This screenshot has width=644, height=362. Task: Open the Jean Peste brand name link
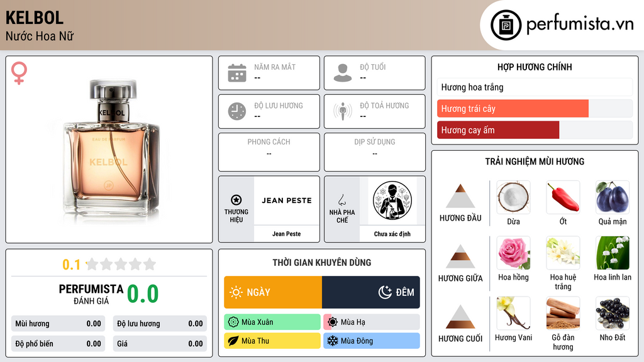[x=286, y=234]
